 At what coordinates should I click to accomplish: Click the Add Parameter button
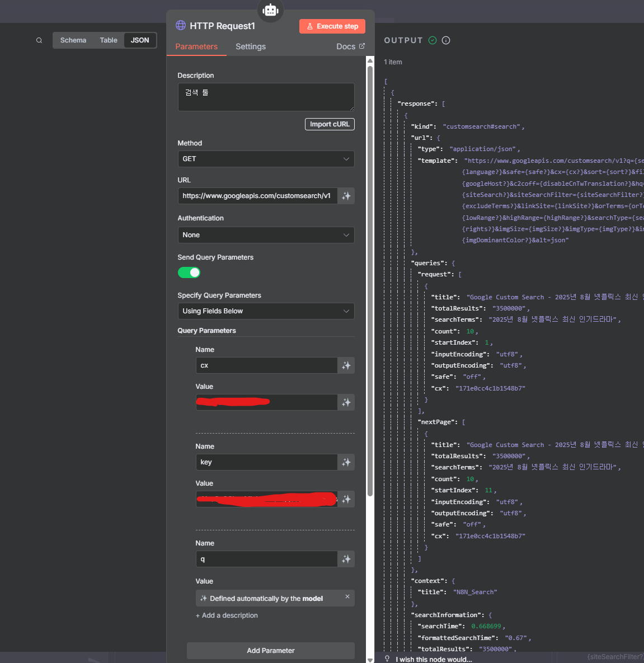coord(271,650)
